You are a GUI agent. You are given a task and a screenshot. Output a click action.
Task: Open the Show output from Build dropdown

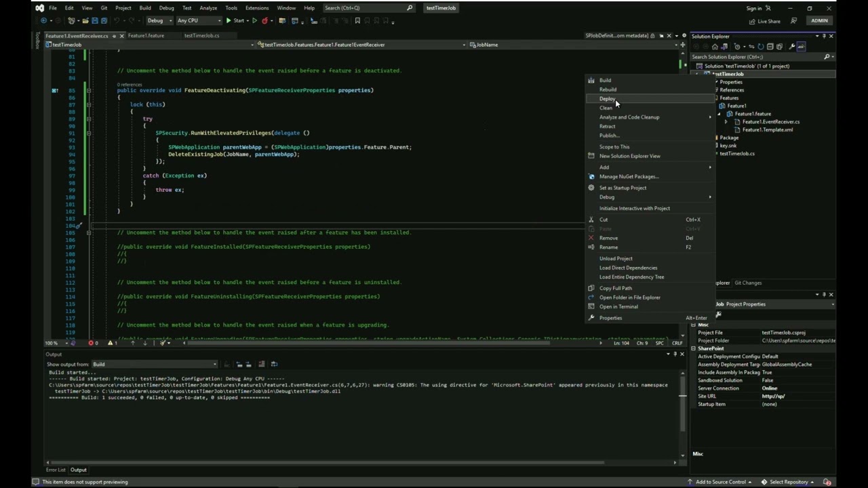[153, 365]
